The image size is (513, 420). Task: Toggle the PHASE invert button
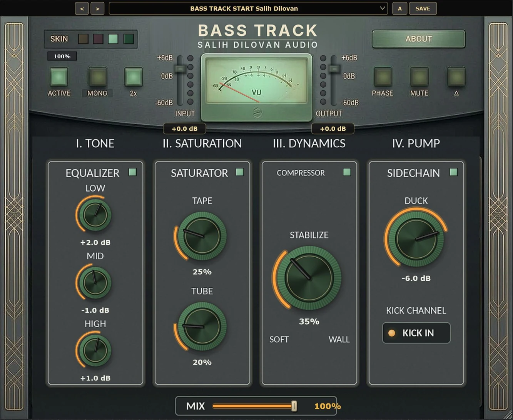383,77
